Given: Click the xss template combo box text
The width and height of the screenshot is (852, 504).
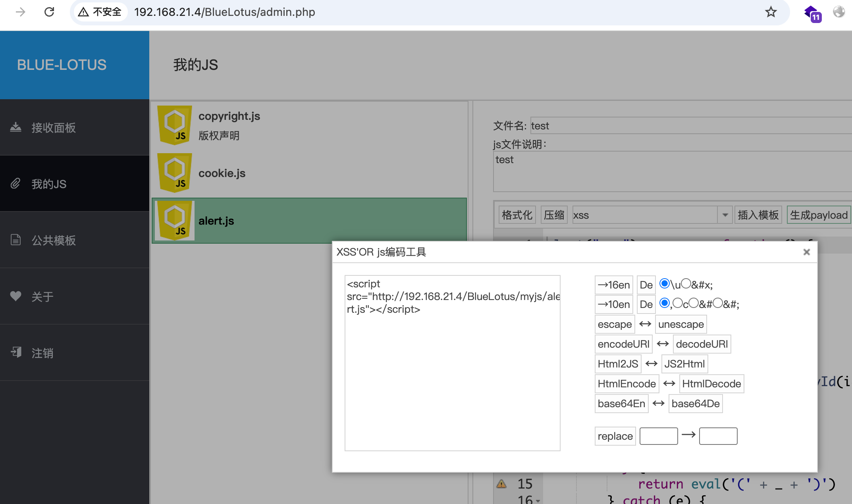Looking at the screenshot, I should tap(645, 215).
